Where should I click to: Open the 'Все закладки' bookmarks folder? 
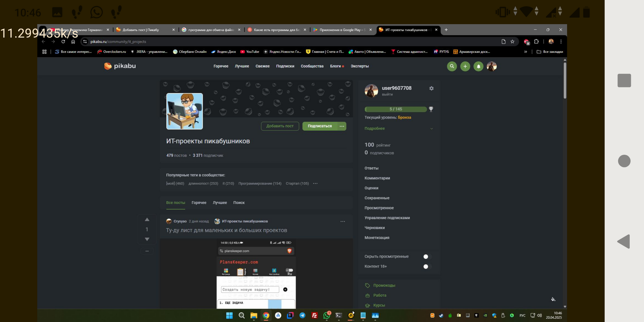550,52
